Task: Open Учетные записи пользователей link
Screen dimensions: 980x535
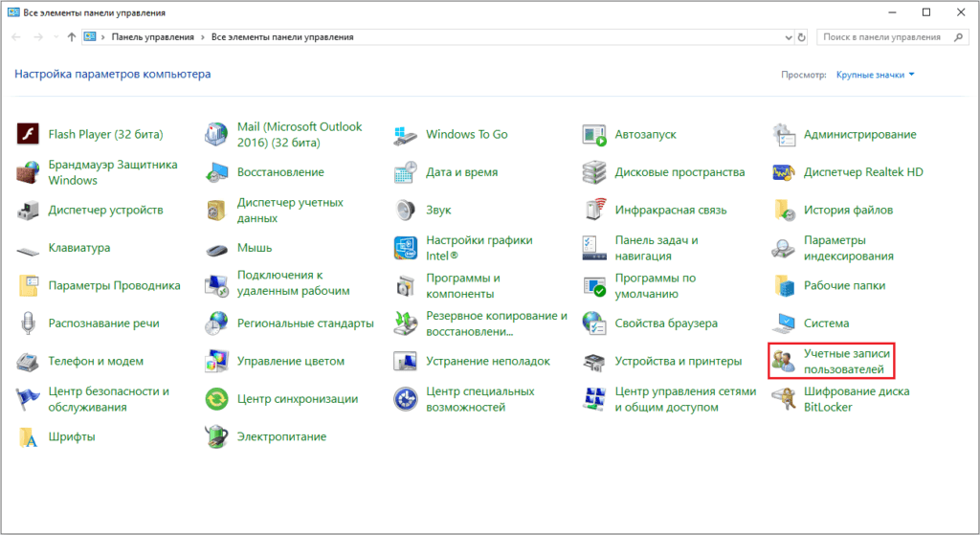Action: point(846,361)
